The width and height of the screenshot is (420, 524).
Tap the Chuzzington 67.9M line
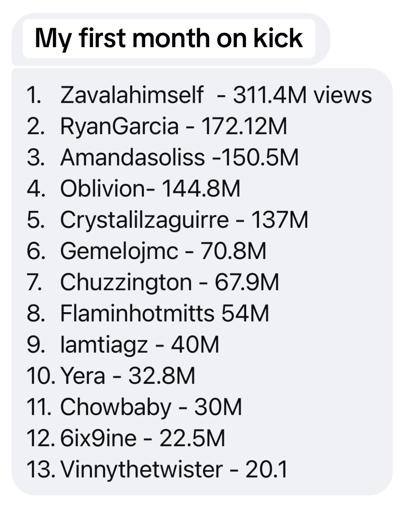(153, 282)
